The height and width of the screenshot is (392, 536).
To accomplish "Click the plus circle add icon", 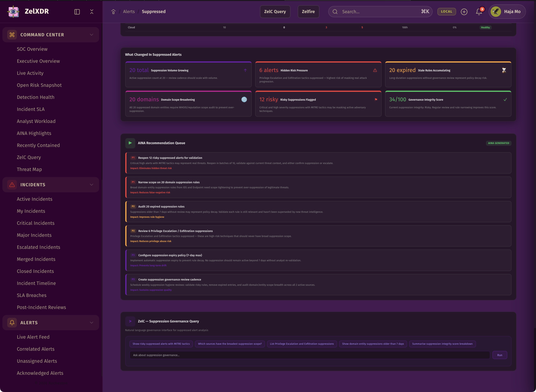I will coord(464,12).
